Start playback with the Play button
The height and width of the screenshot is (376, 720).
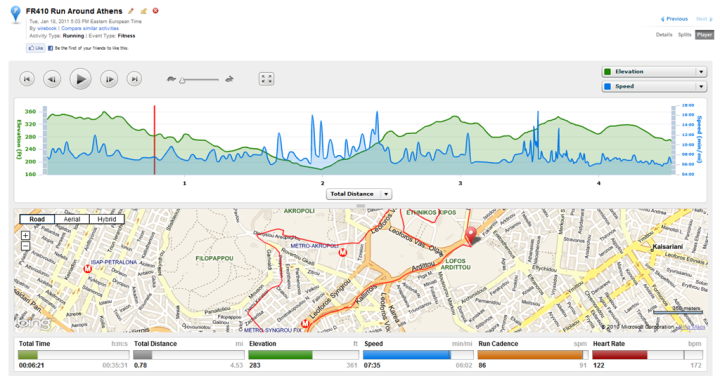[80, 79]
